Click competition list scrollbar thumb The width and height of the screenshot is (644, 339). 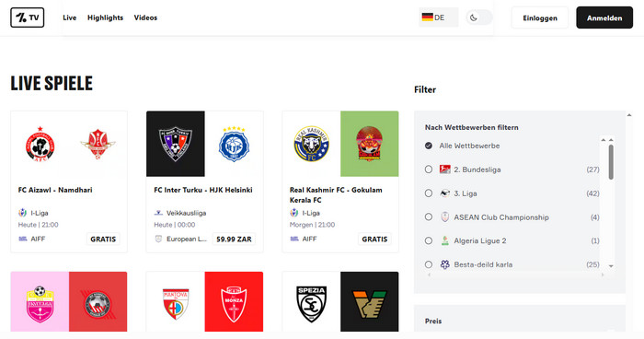pos(611,162)
